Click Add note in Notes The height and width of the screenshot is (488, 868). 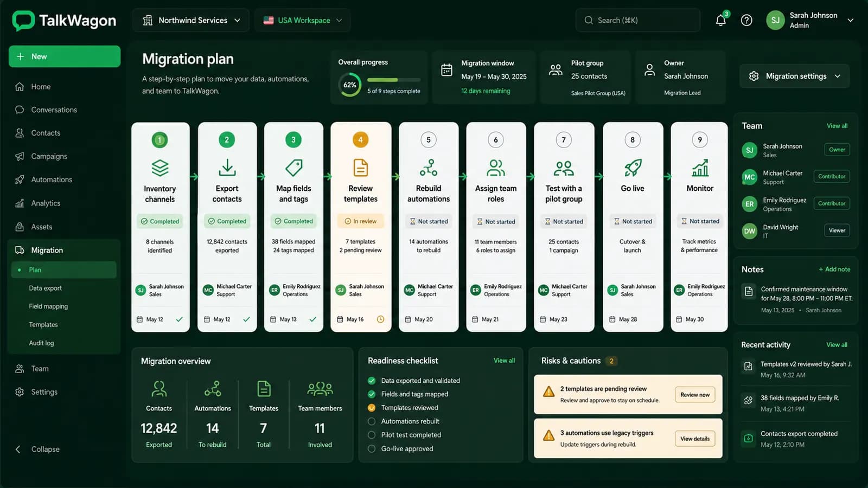click(834, 269)
